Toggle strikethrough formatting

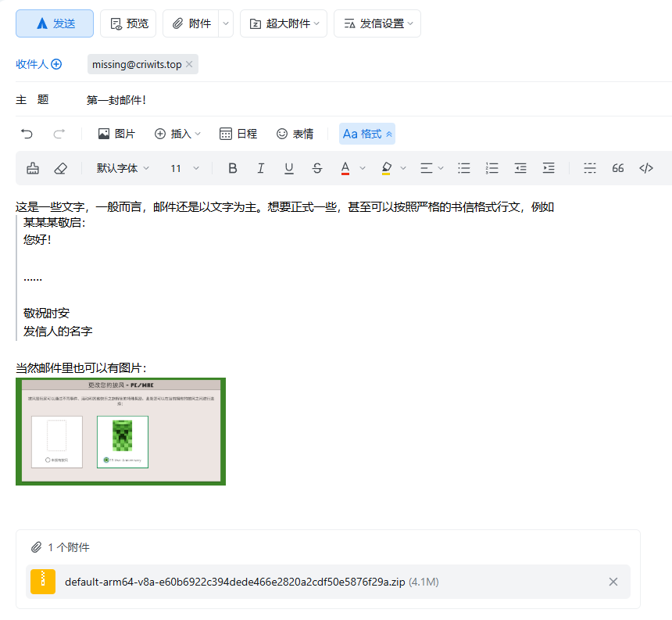[x=316, y=168]
